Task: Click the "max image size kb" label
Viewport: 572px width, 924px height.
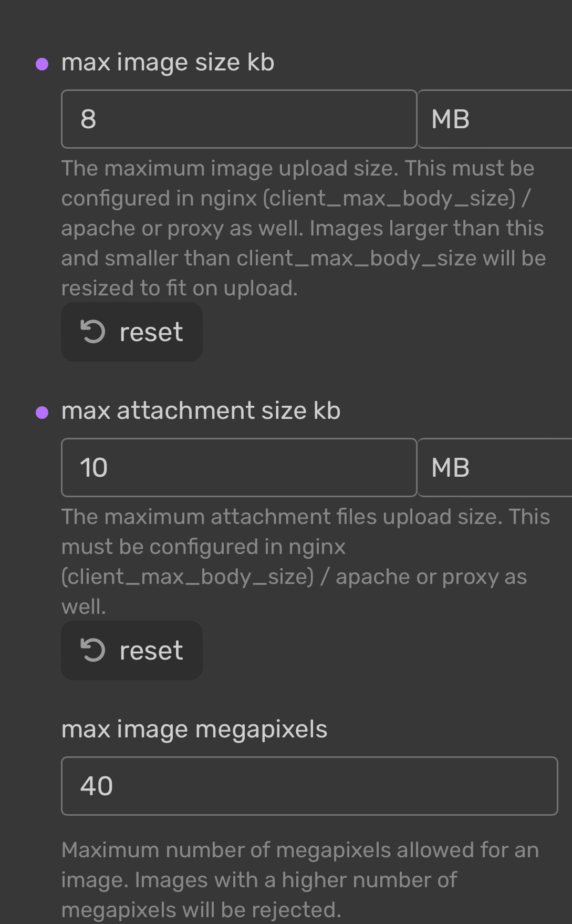Action: 168,63
